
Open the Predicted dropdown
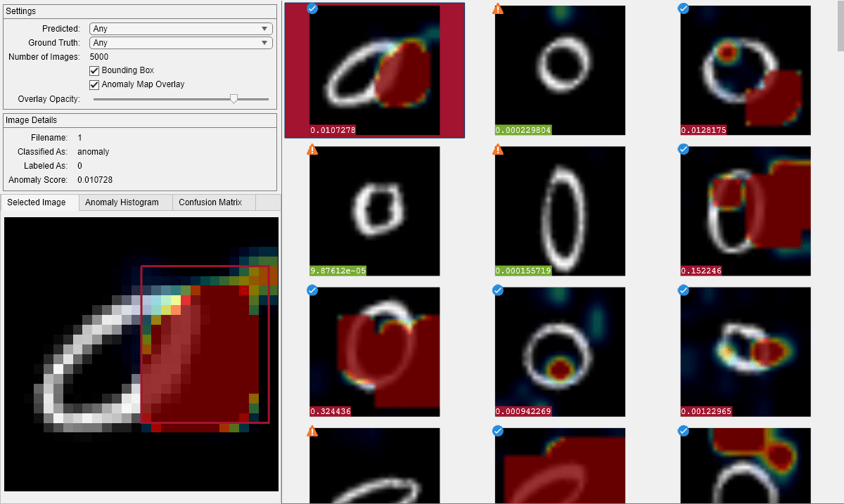pos(181,29)
